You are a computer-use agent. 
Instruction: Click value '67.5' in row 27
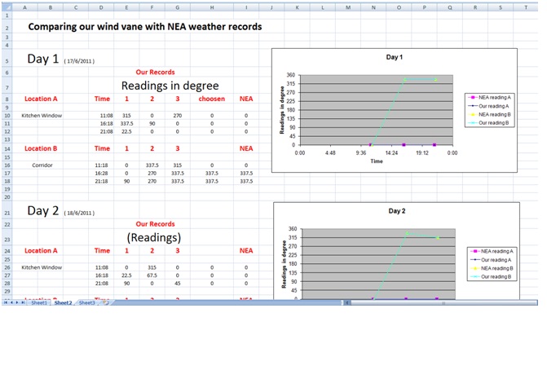[152, 275]
